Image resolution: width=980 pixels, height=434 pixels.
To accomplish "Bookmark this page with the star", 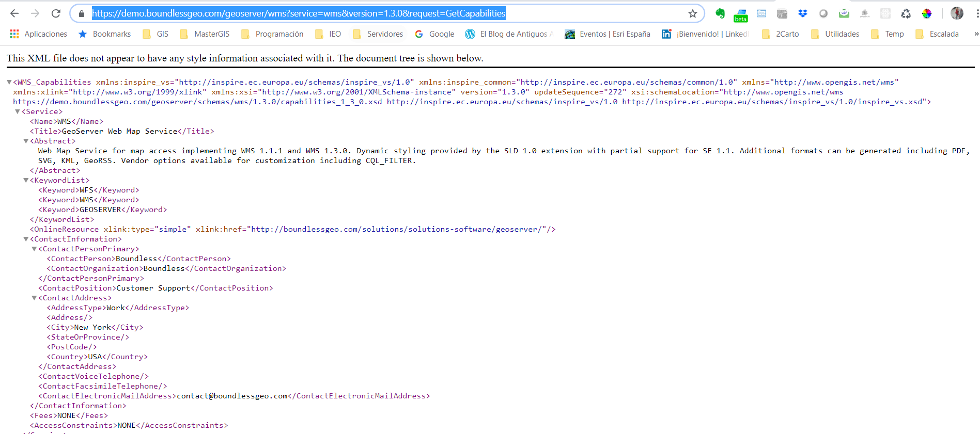I will coord(693,14).
